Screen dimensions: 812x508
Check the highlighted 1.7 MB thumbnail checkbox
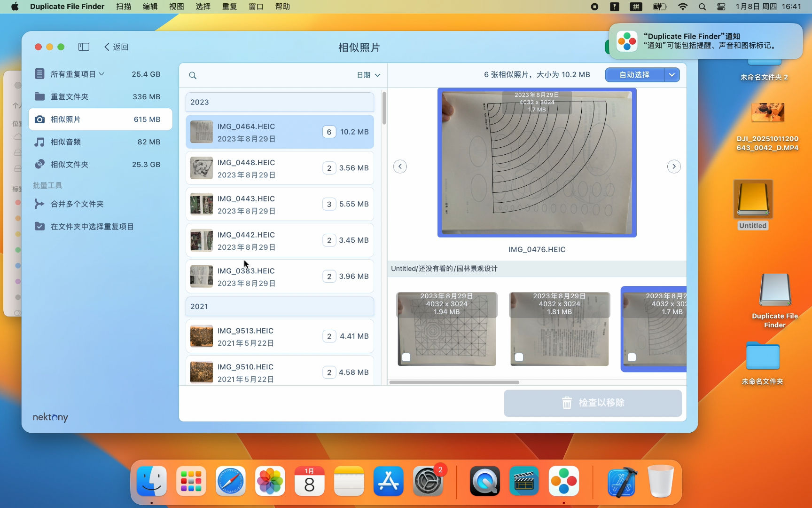point(632,357)
